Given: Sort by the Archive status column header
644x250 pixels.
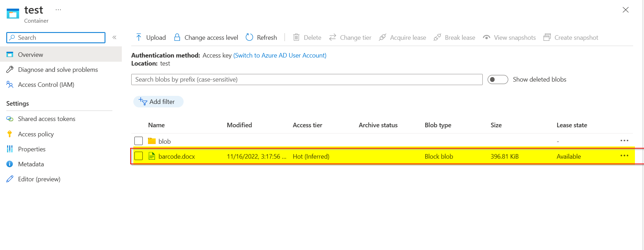Looking at the screenshot, I should click(378, 125).
